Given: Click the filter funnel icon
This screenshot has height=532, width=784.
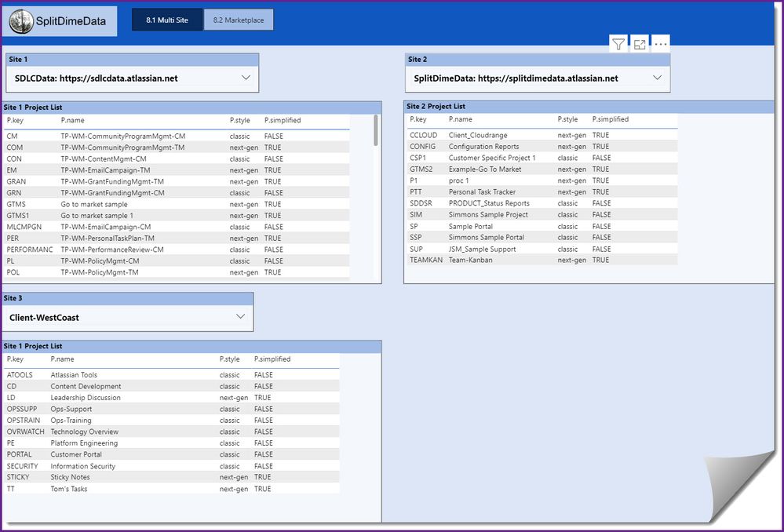Looking at the screenshot, I should point(618,44).
